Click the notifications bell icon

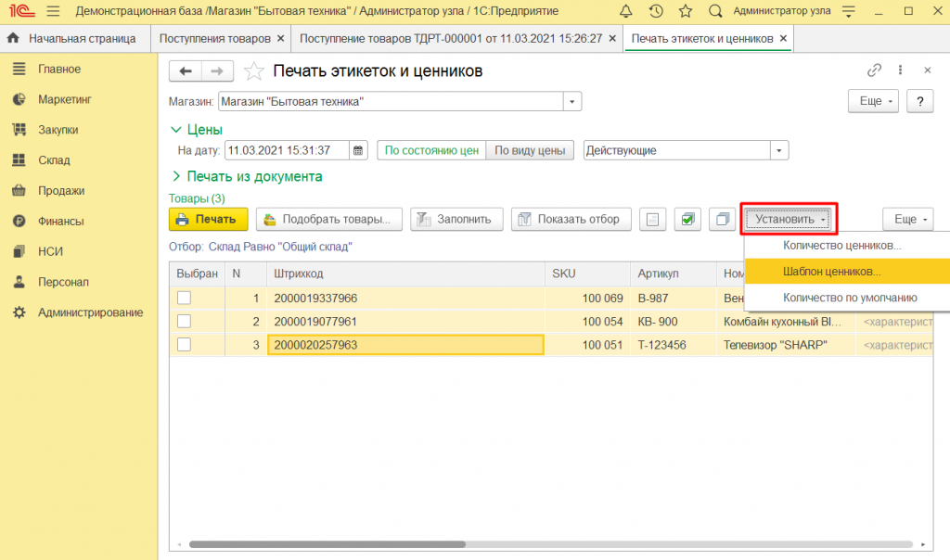pos(627,11)
